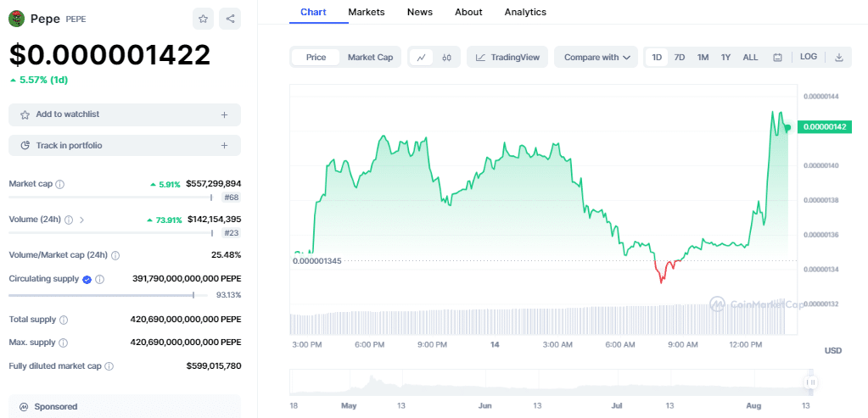Open the Analytics tab

525,12
